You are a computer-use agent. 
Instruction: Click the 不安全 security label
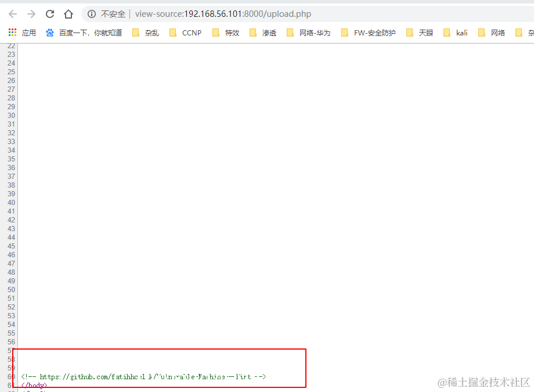pos(113,14)
